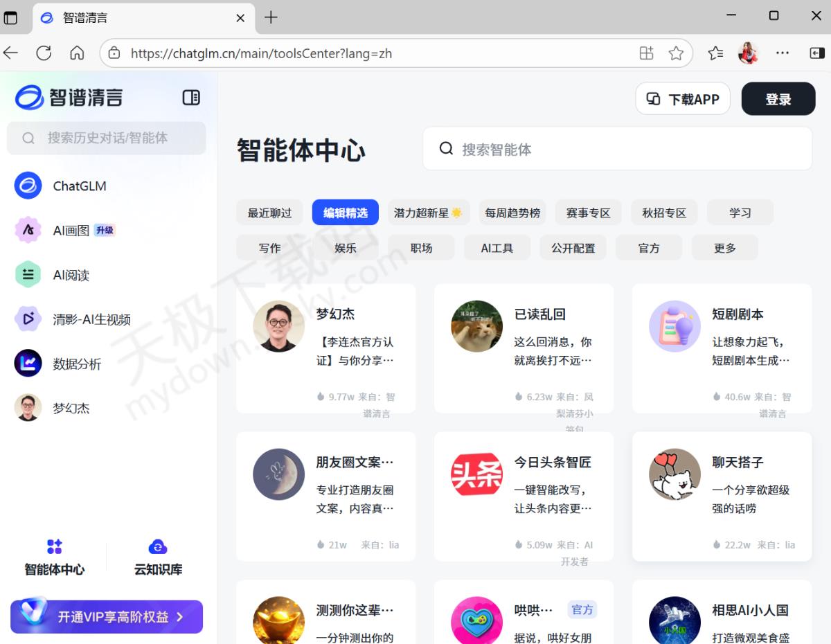
Task: Select the AI阅读 reading icon
Action: (28, 274)
